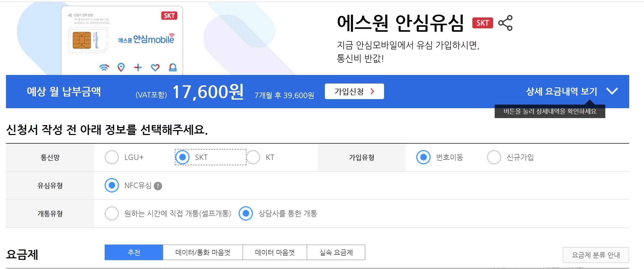Open 요금제 분류 안내 guide
644x269 pixels.
coord(596,255)
